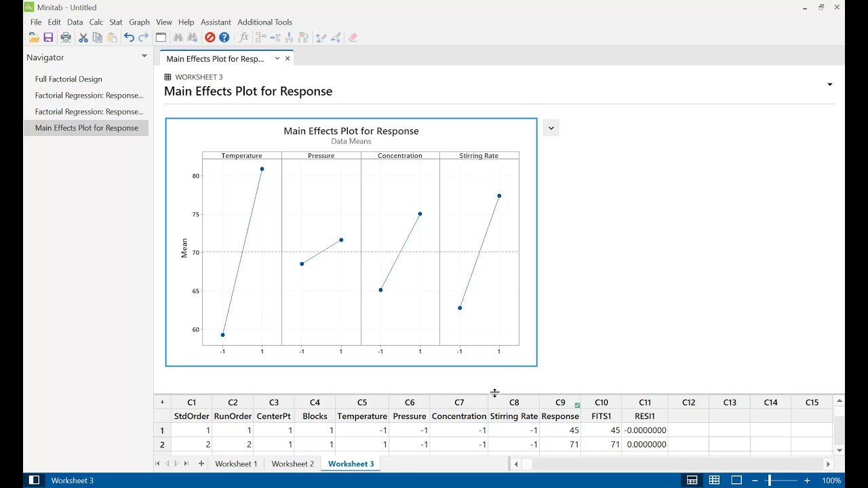This screenshot has height=488, width=868.
Task: Open the Assistant menu
Action: (x=216, y=22)
